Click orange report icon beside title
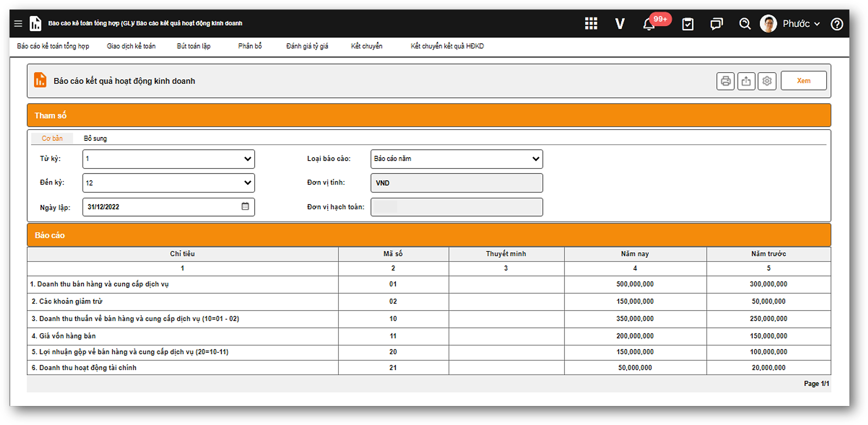868x425 pixels. click(40, 80)
